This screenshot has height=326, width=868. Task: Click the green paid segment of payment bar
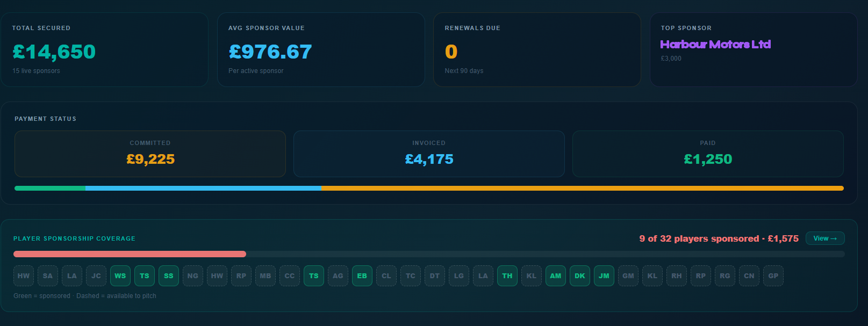pyautogui.click(x=50, y=189)
